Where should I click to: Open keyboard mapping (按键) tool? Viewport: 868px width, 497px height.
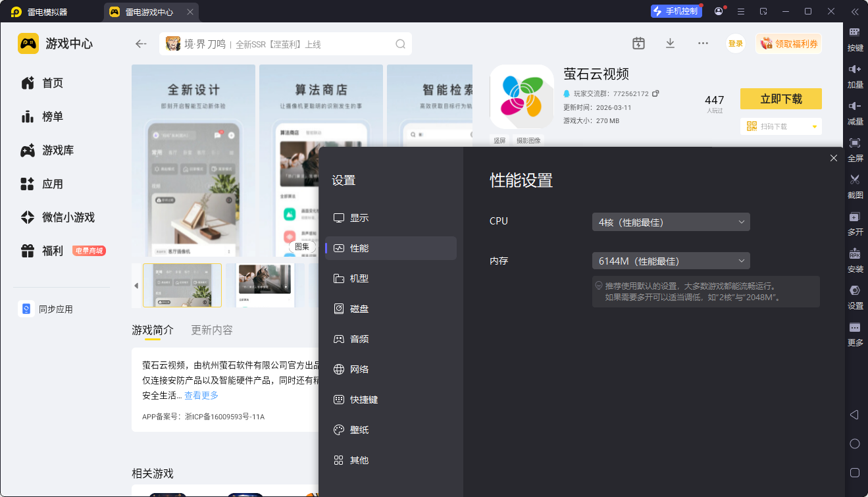[855, 32]
